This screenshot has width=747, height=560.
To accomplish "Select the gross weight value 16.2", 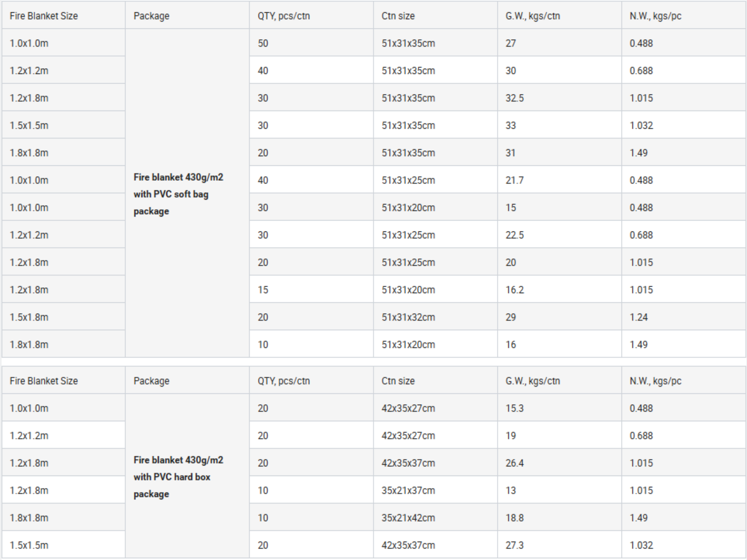I will click(515, 290).
